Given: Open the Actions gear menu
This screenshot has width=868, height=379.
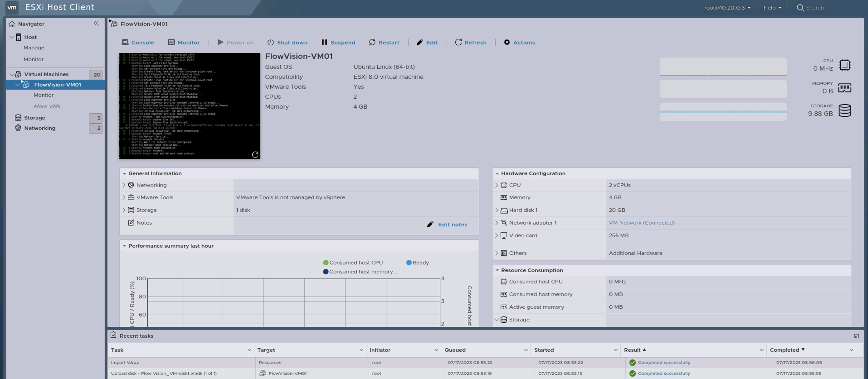Looking at the screenshot, I should 519,42.
